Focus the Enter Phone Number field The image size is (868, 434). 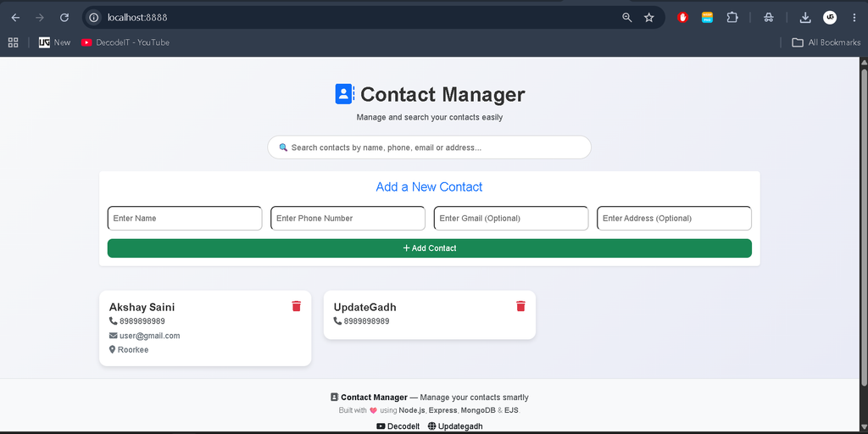pyautogui.click(x=348, y=218)
